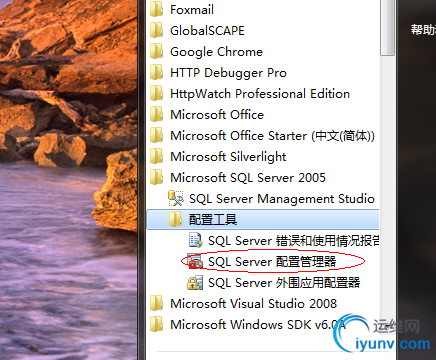Launch SQL Server Management Studio
Screen dimensions: 436x360
coord(282,199)
